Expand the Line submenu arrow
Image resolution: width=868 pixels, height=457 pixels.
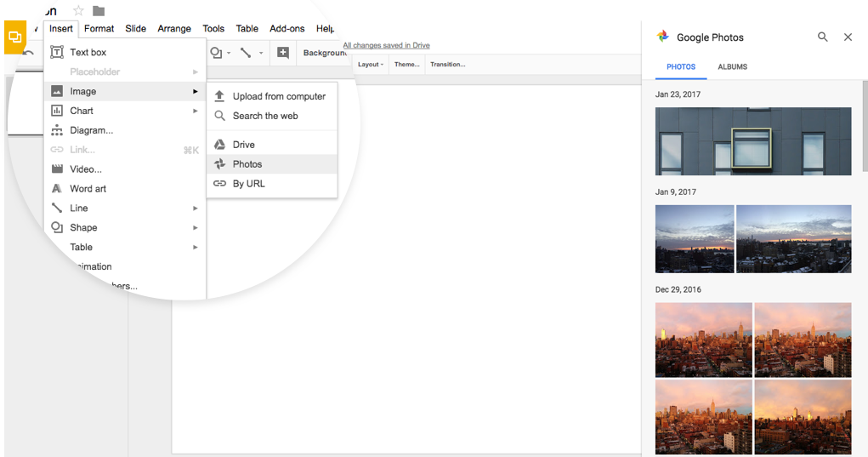click(x=196, y=209)
